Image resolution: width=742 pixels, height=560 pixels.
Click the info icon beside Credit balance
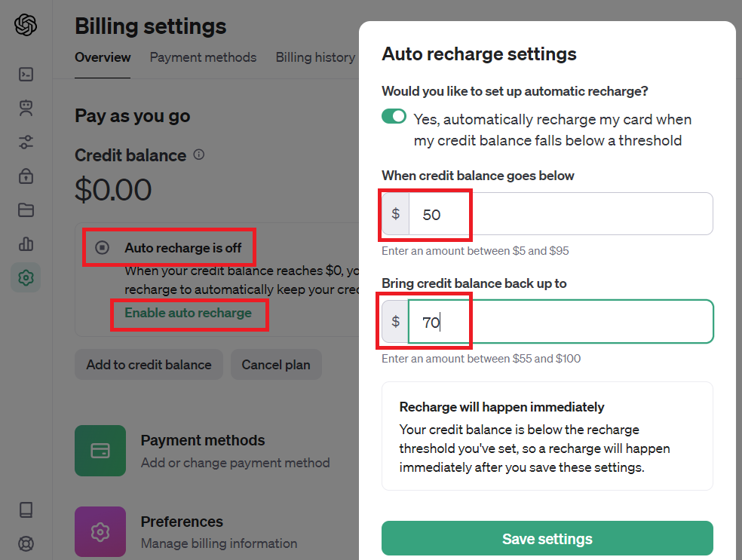click(199, 155)
